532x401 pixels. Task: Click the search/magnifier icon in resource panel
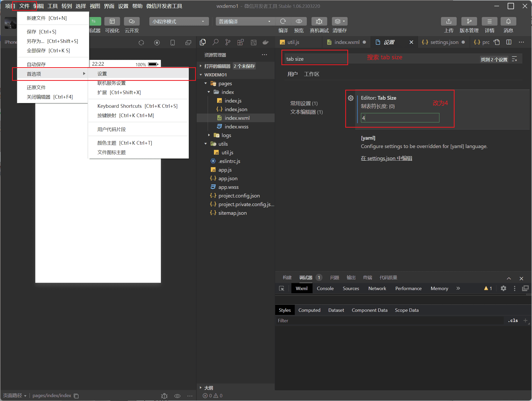[215, 41]
